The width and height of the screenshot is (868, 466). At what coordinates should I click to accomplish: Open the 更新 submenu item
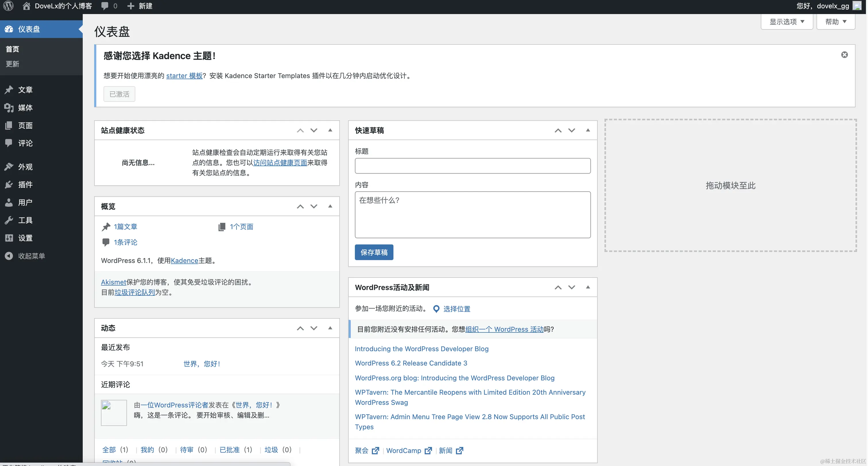(12, 64)
